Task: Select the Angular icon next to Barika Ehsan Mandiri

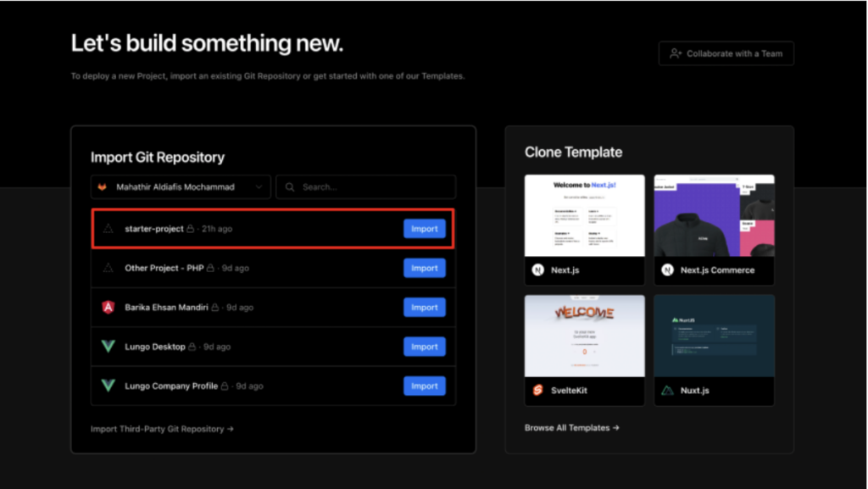Action: tap(107, 307)
